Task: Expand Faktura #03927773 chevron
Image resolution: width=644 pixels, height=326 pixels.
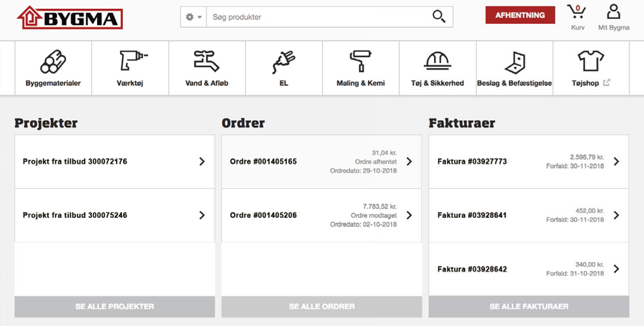Action: [x=616, y=162]
